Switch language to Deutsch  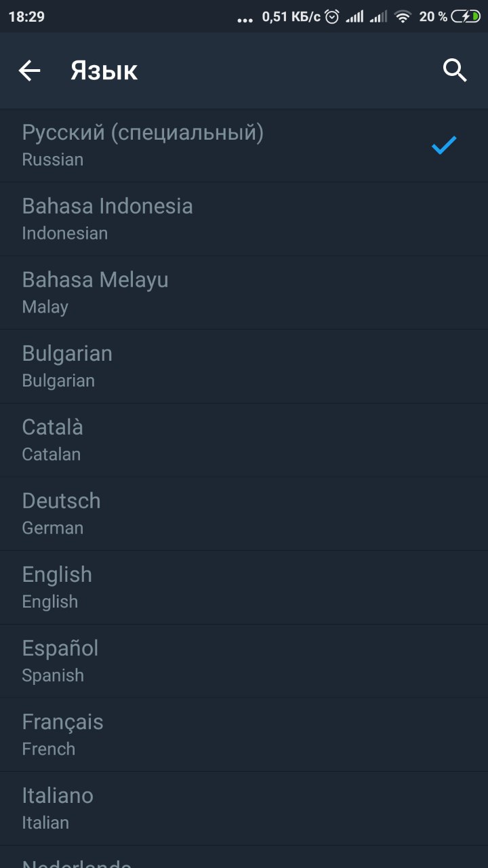tap(244, 514)
